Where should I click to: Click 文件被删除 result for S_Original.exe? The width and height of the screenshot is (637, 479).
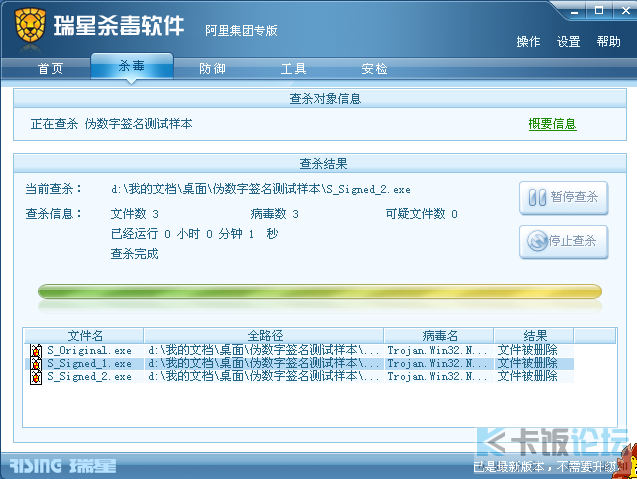(527, 350)
